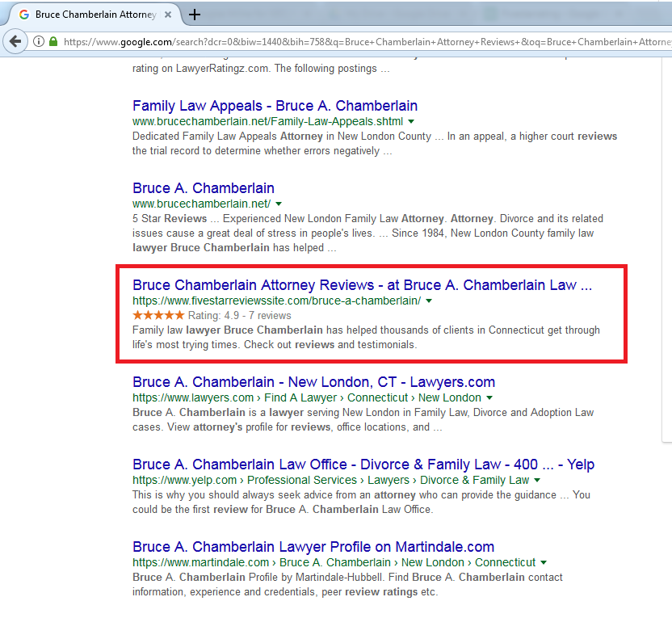Expand dropdown arrow beside fivestarreviewssite.com URL
The height and width of the screenshot is (618, 672).
point(429,301)
